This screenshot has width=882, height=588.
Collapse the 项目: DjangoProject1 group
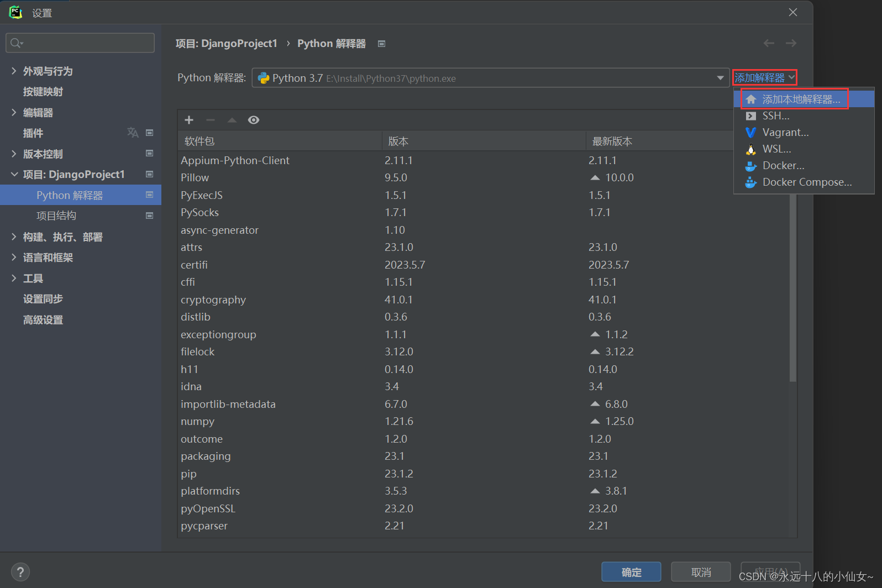pos(14,174)
